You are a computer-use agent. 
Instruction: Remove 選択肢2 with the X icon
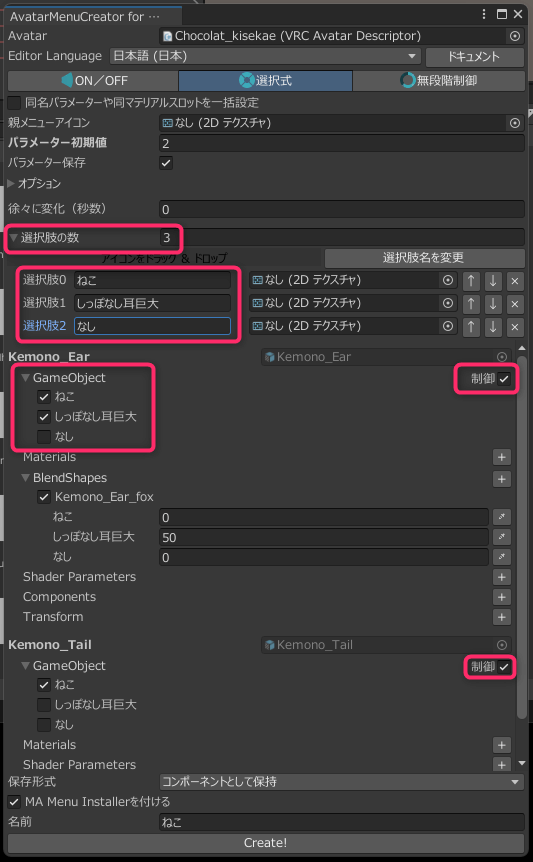515,327
